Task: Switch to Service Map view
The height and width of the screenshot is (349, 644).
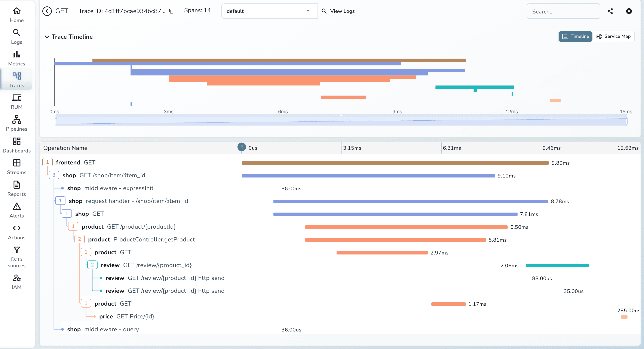Action: coord(613,37)
